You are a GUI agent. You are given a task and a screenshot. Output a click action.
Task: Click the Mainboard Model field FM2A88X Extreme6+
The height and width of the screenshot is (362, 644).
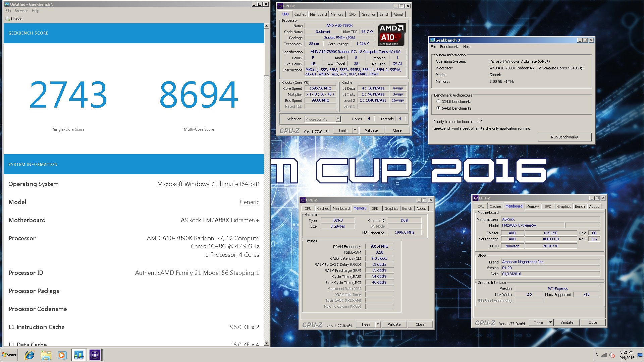(533, 226)
